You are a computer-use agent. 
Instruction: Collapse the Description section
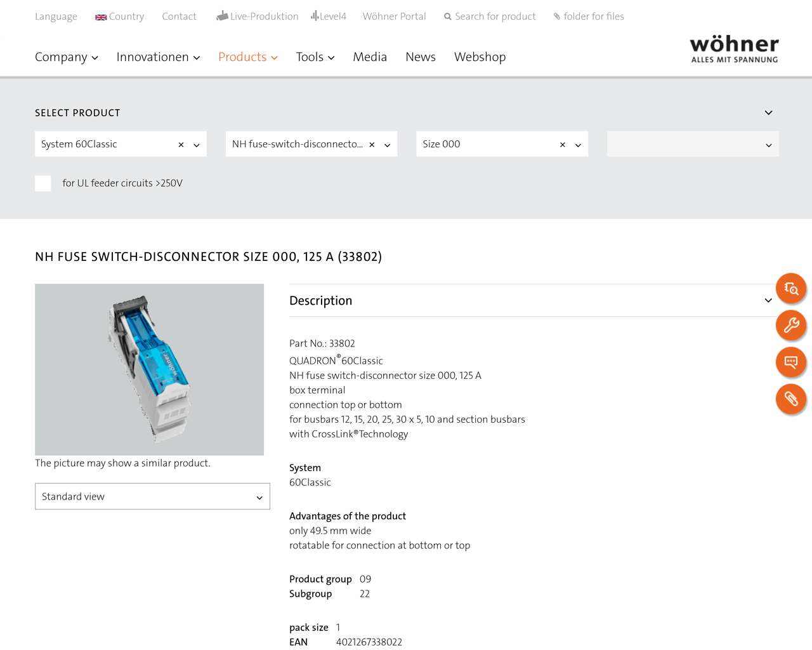(768, 300)
